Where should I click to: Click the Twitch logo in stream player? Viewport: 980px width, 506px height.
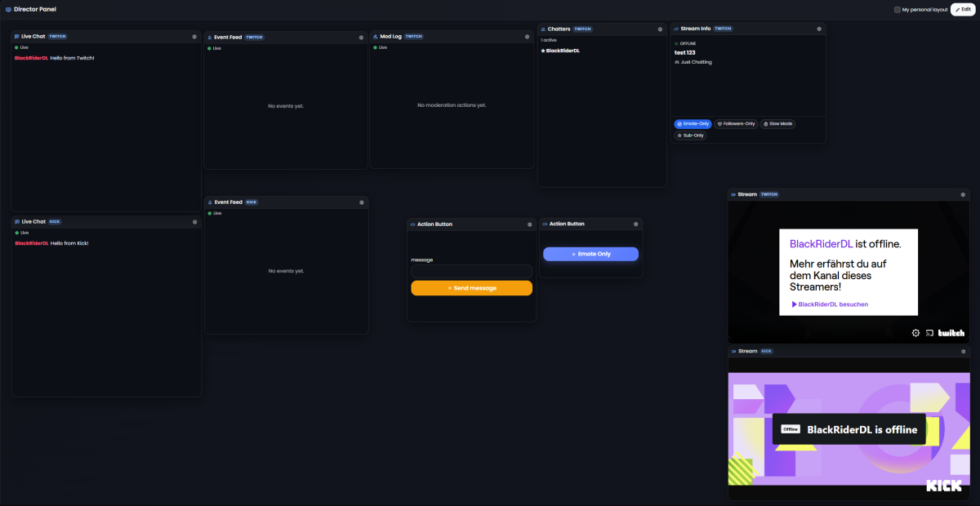pos(951,333)
